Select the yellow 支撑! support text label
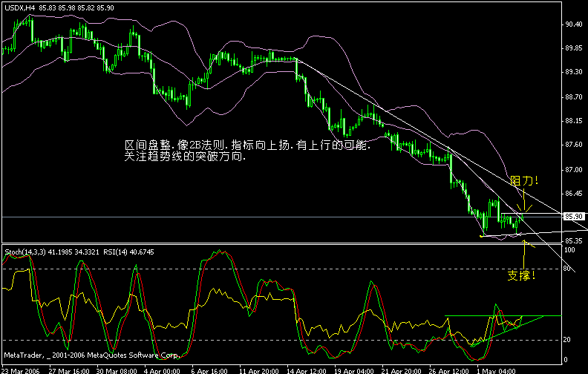The height and width of the screenshot is (374, 588). click(x=521, y=276)
